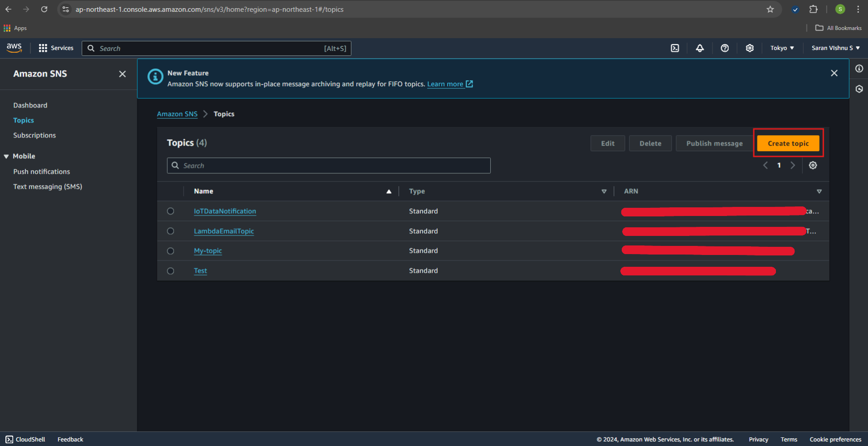The width and height of the screenshot is (868, 446).
Task: Collapse the Mobile section in sidebar
Action: [6, 157]
